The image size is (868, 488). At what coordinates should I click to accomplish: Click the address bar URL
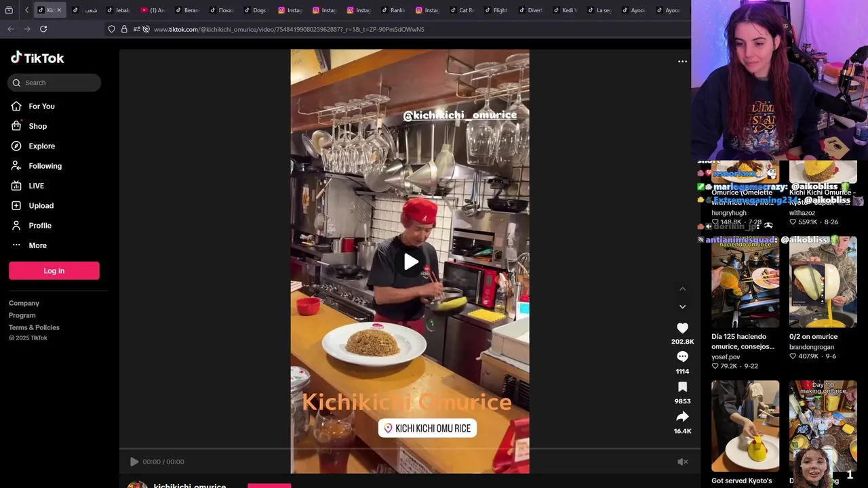coord(289,29)
